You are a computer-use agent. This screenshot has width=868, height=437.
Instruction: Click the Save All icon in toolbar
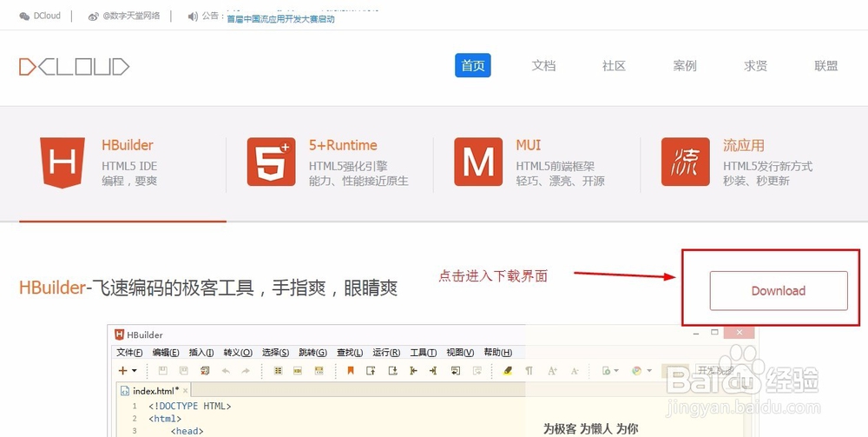point(184,370)
